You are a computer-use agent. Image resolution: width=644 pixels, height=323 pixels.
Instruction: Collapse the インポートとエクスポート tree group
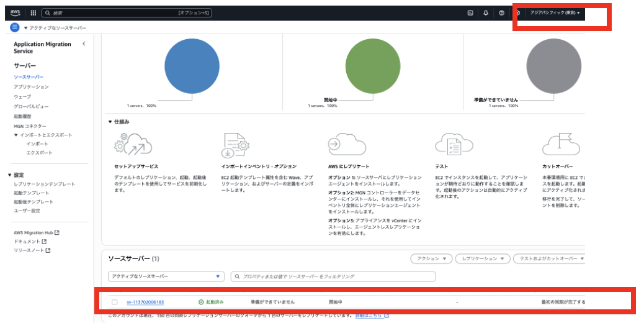[16, 135]
